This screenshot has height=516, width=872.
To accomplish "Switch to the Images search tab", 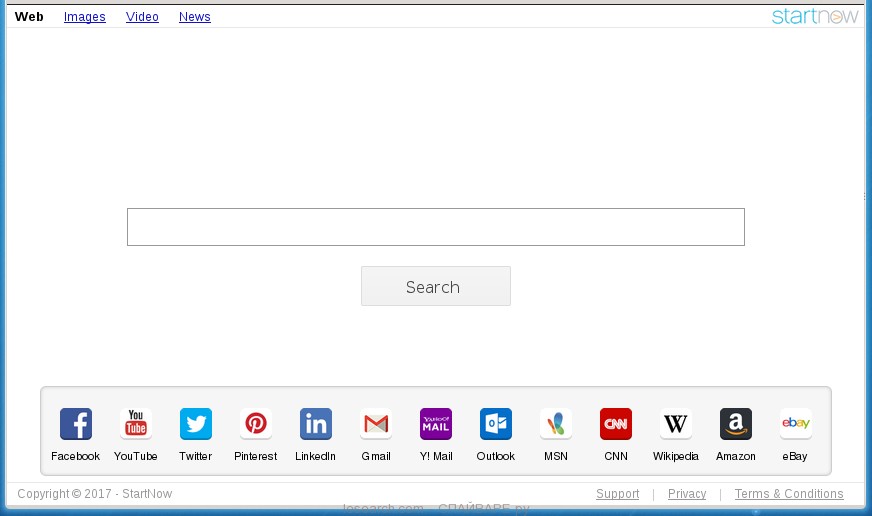I will pos(85,17).
